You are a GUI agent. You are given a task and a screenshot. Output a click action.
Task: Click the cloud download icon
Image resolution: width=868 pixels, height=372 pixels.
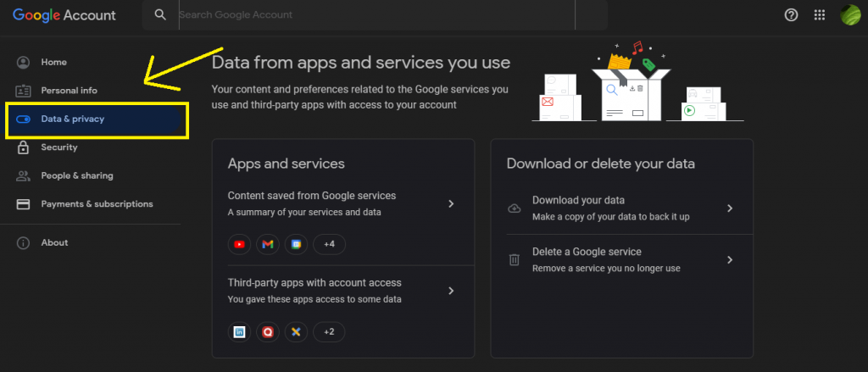pos(515,208)
